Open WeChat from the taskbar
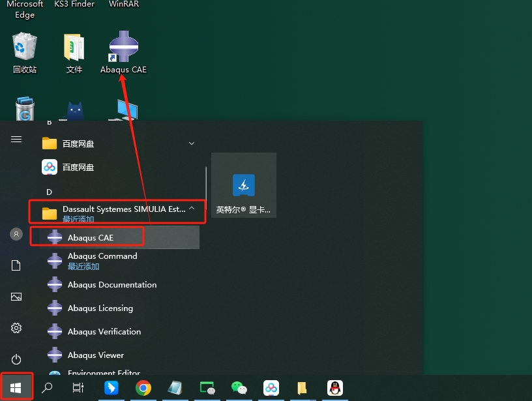Image resolution: width=532 pixels, height=401 pixels. pyautogui.click(x=239, y=388)
